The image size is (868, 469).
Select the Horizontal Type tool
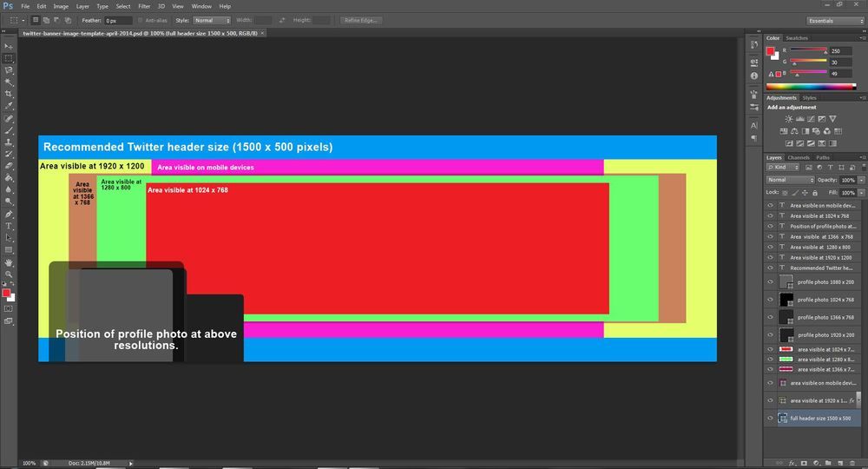(x=9, y=226)
